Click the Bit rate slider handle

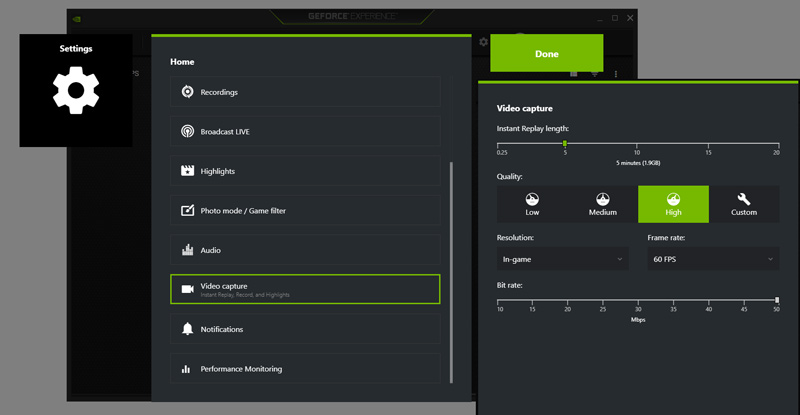[777, 300]
